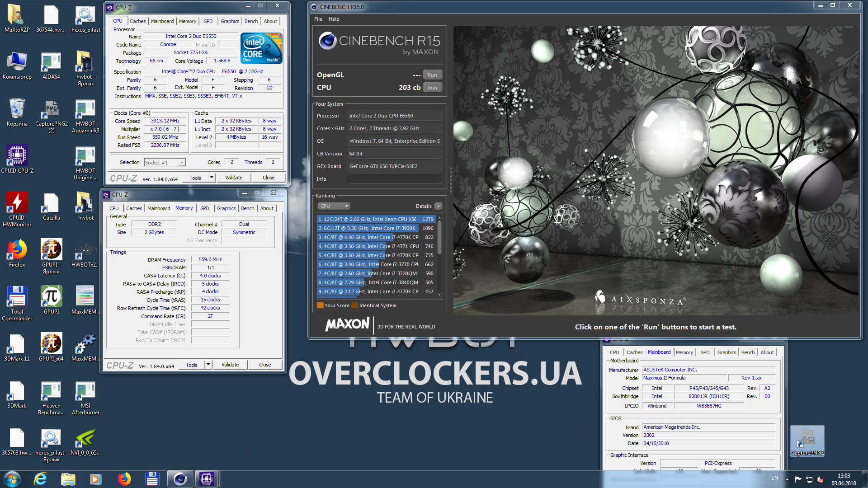This screenshot has width=868, height=488.
Task: Open the HWBOTx2 desktop icon
Action: tap(85, 253)
